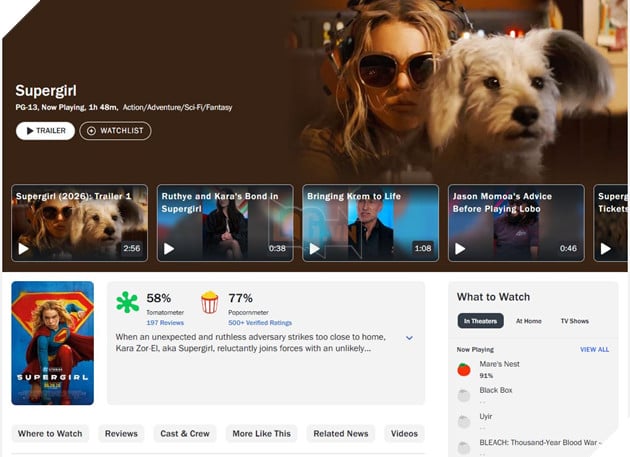The image size is (630, 457).
Task: Open the Supergirl movie poster
Action: coord(53,343)
